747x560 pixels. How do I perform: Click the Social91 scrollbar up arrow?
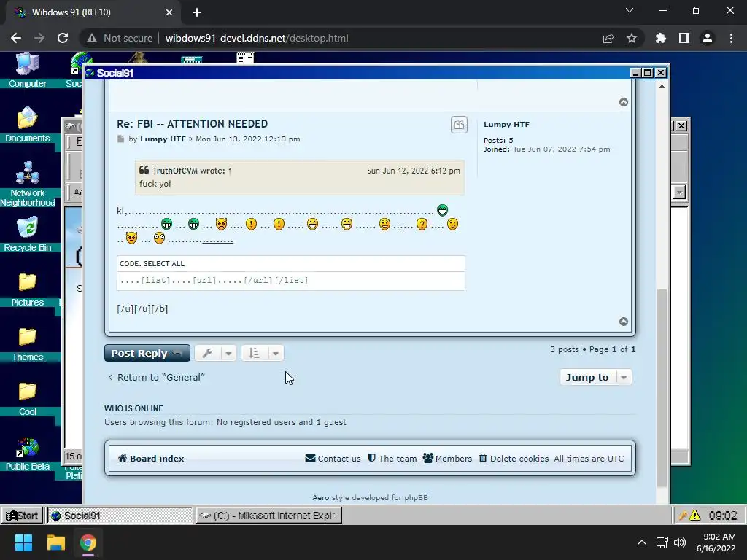click(662, 86)
